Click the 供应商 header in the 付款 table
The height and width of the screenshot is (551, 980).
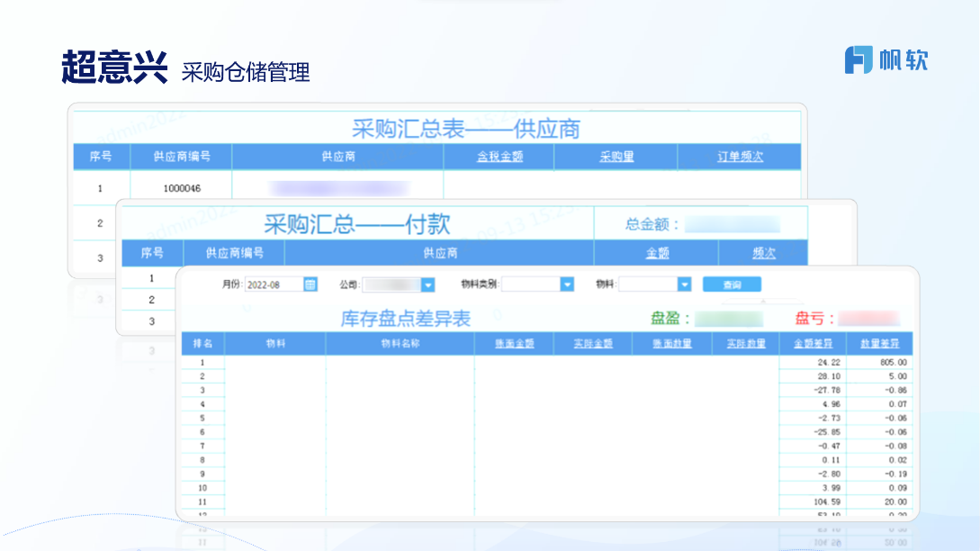click(x=440, y=253)
